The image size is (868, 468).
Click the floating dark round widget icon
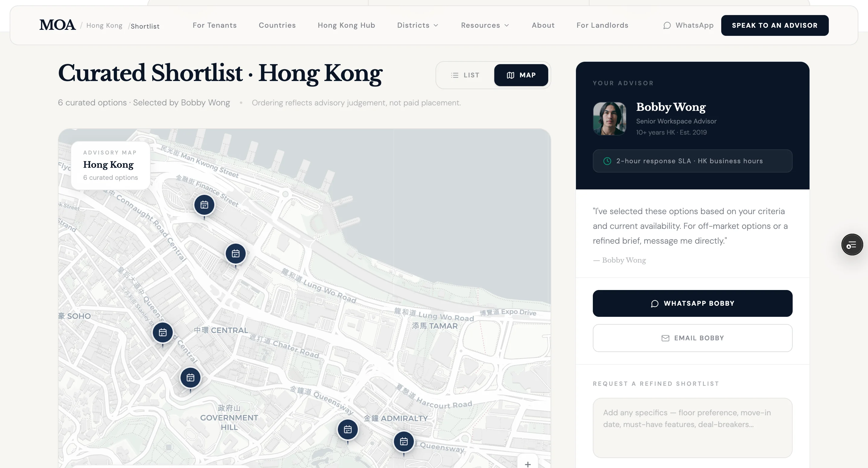pos(852,245)
